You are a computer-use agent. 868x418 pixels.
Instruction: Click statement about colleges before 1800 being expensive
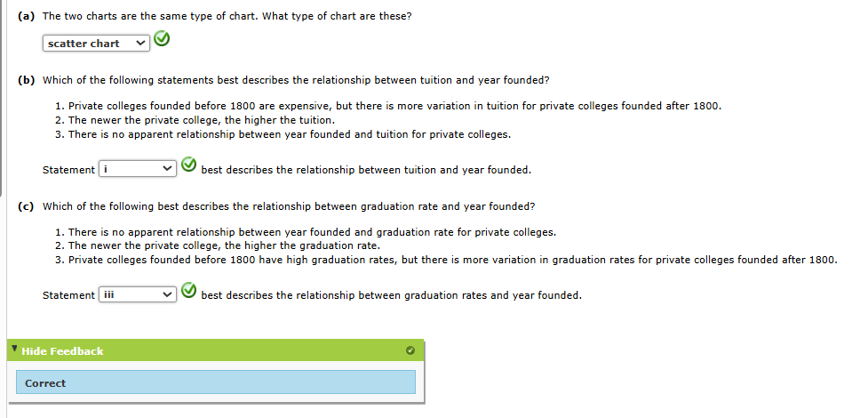point(394,106)
